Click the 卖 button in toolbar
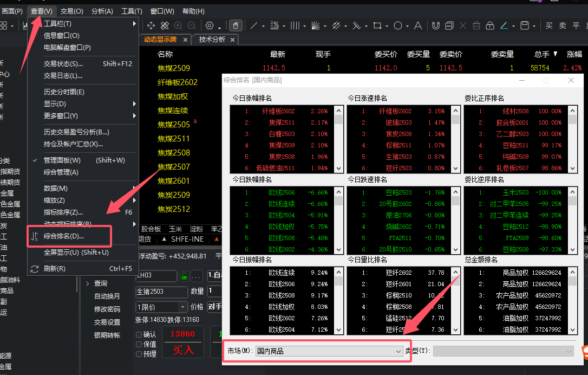Screen dimensions: 588x375 coord(563,25)
